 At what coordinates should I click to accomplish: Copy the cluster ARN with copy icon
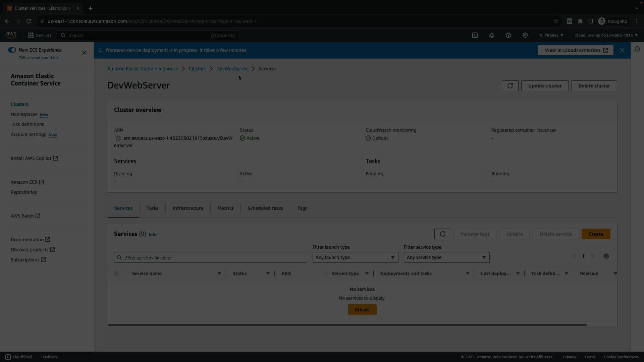click(x=118, y=138)
